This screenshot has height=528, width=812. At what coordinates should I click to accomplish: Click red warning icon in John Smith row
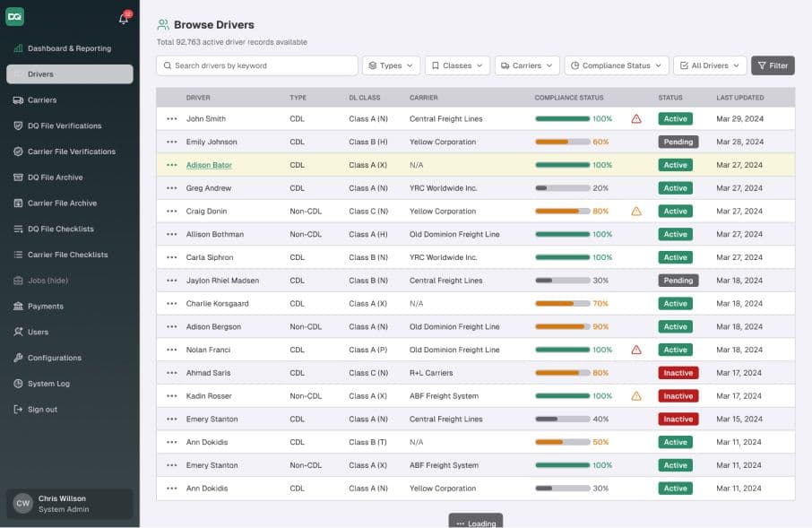[x=636, y=118]
